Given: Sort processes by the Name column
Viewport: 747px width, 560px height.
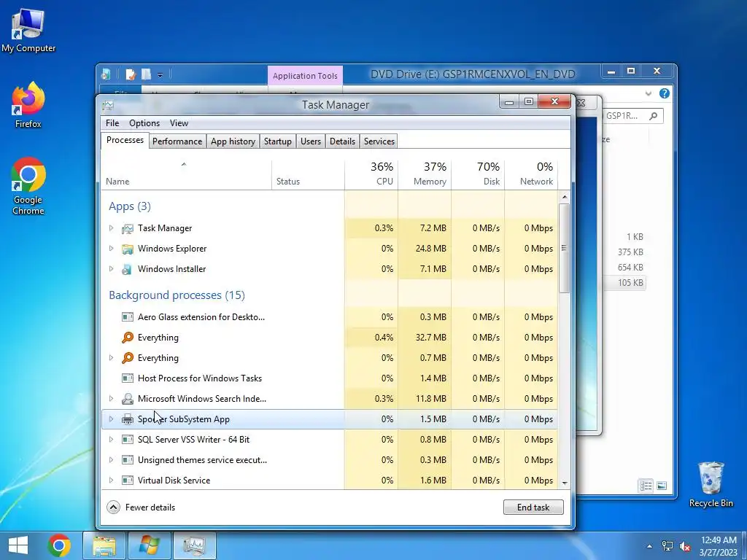Looking at the screenshot, I should coord(186,174).
